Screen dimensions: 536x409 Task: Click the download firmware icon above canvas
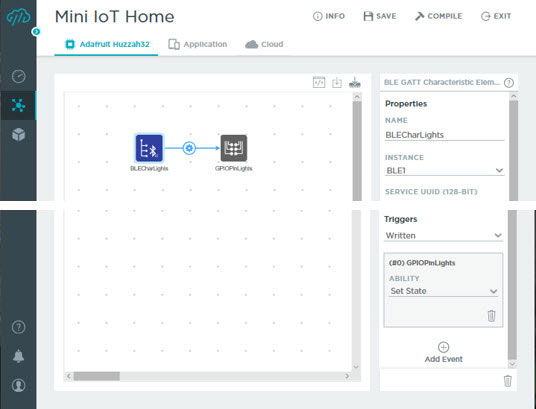coord(337,82)
